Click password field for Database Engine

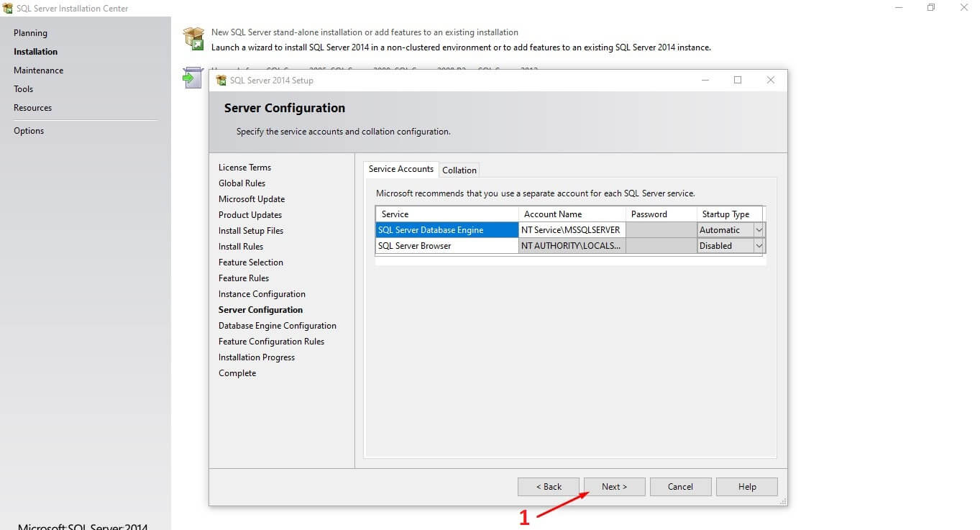tap(661, 230)
